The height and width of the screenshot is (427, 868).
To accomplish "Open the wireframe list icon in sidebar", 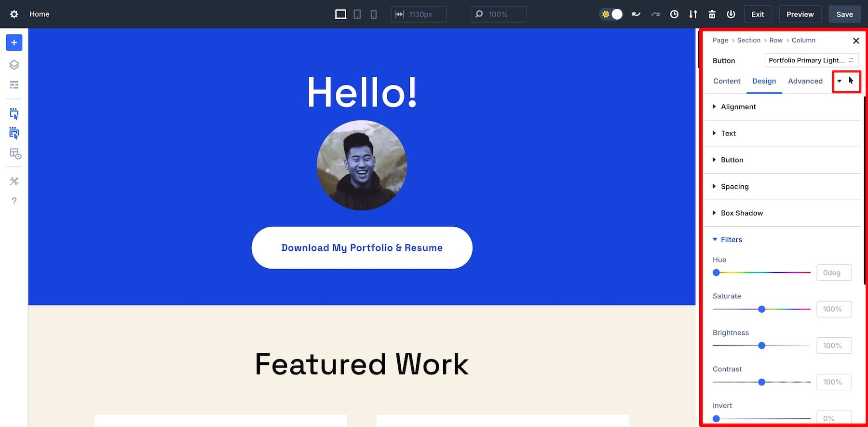I will click(14, 85).
